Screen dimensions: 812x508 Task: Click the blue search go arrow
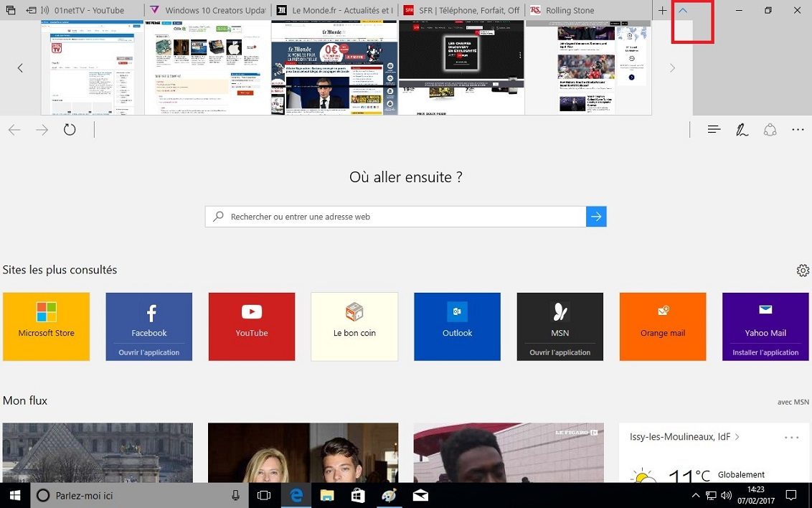tap(596, 217)
